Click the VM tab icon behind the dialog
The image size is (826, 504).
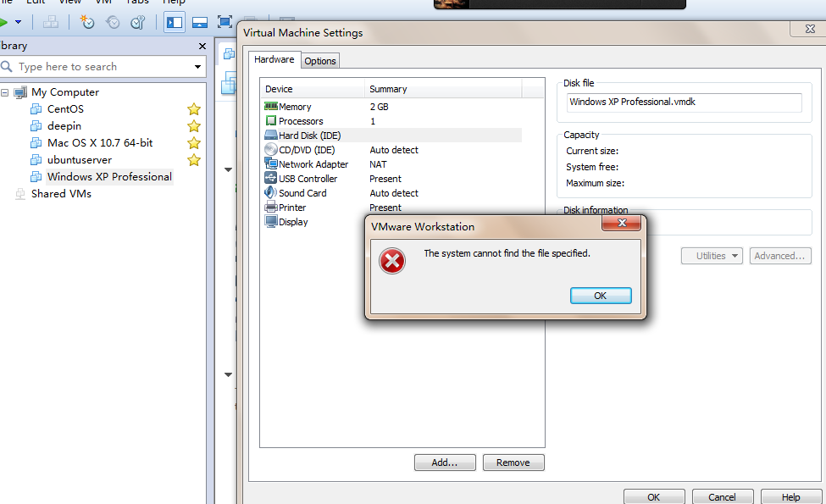click(229, 53)
